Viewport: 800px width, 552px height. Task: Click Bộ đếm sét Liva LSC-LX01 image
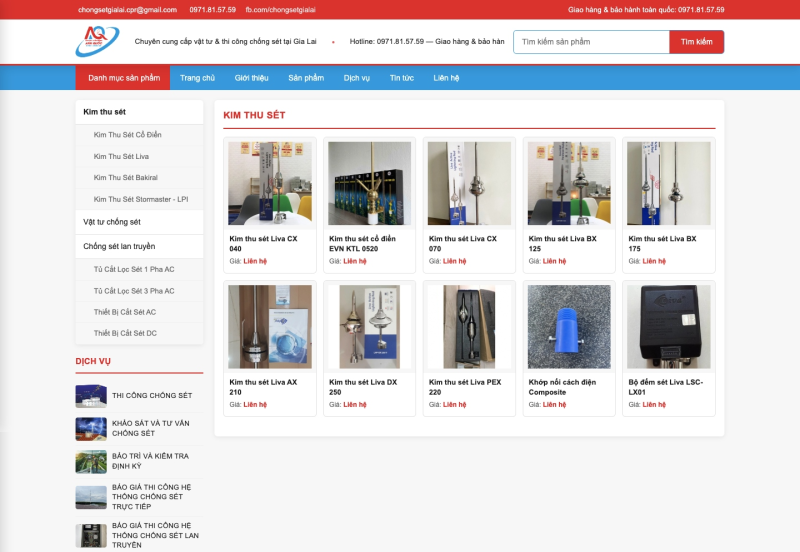click(x=669, y=327)
